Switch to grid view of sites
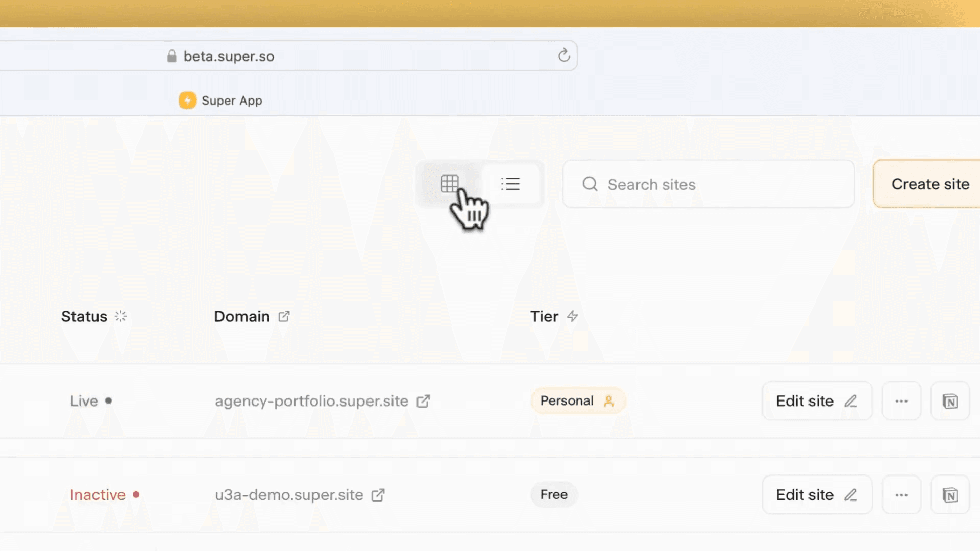The height and width of the screenshot is (551, 980). [x=450, y=184]
